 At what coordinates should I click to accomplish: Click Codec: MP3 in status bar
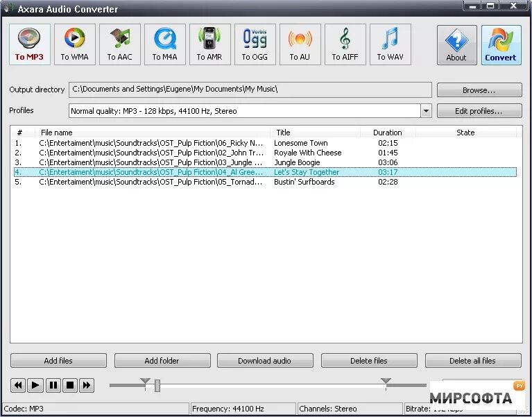[95, 409]
